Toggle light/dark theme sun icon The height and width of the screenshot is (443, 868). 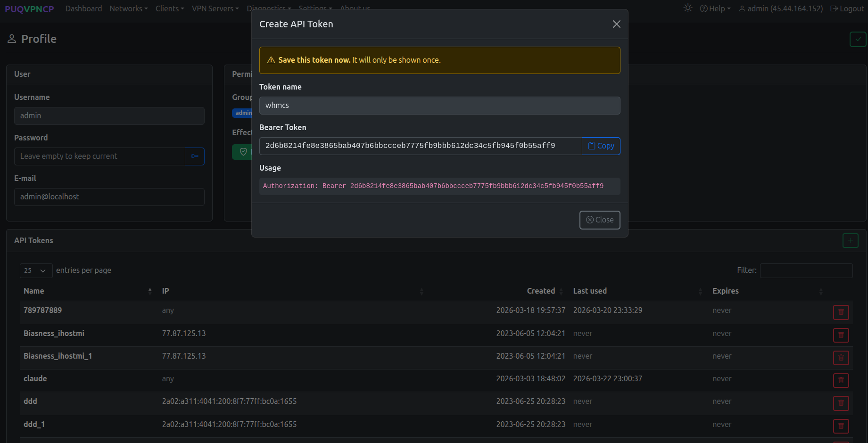click(687, 8)
